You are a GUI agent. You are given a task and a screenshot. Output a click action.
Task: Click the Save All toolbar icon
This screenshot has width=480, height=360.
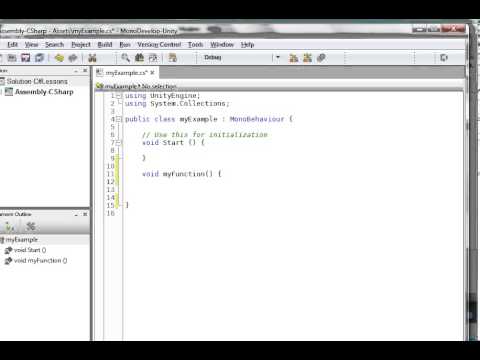pos(39,58)
